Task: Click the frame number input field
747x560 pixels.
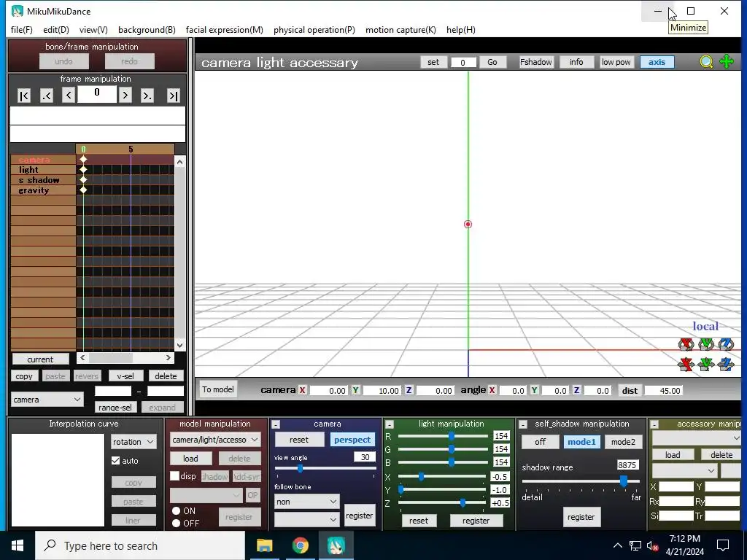Action: [x=97, y=94]
